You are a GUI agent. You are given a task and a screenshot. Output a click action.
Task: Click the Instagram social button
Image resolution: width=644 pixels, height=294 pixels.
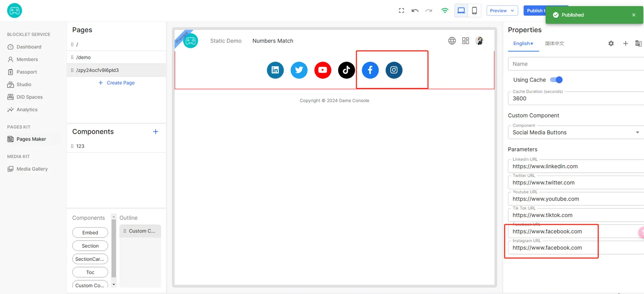(394, 70)
